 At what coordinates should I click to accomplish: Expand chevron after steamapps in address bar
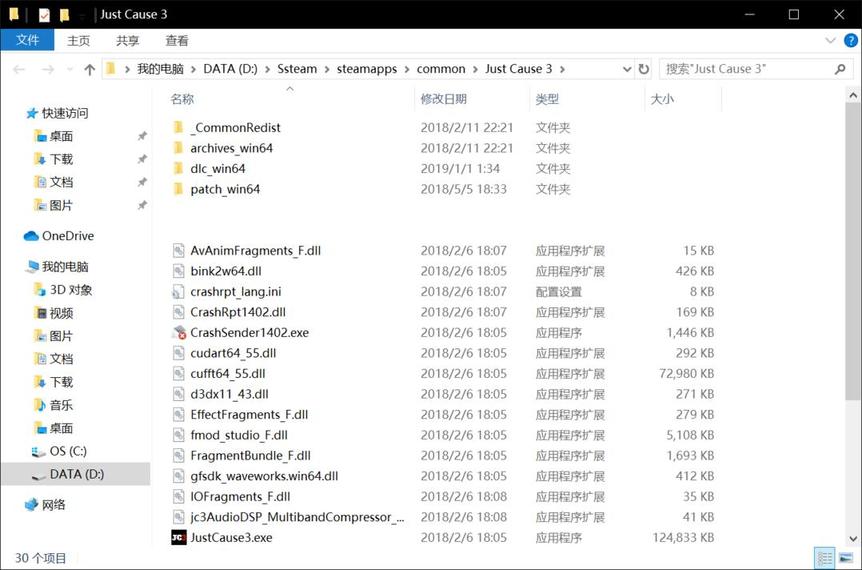click(407, 69)
